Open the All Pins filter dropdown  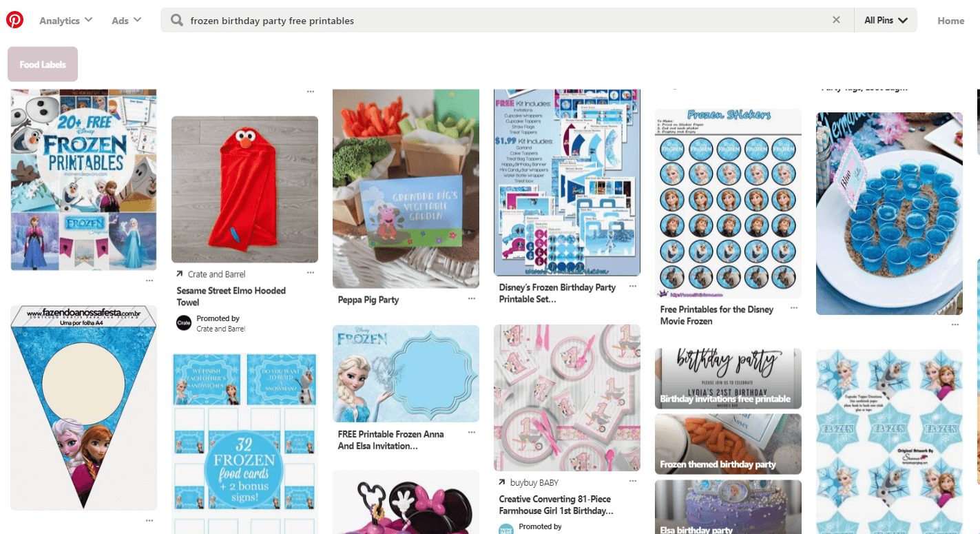886,20
